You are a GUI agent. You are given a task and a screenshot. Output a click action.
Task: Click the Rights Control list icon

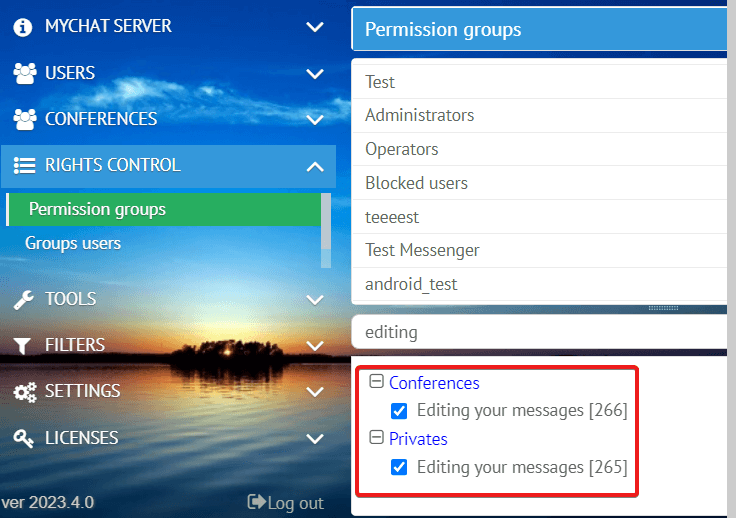[24, 165]
